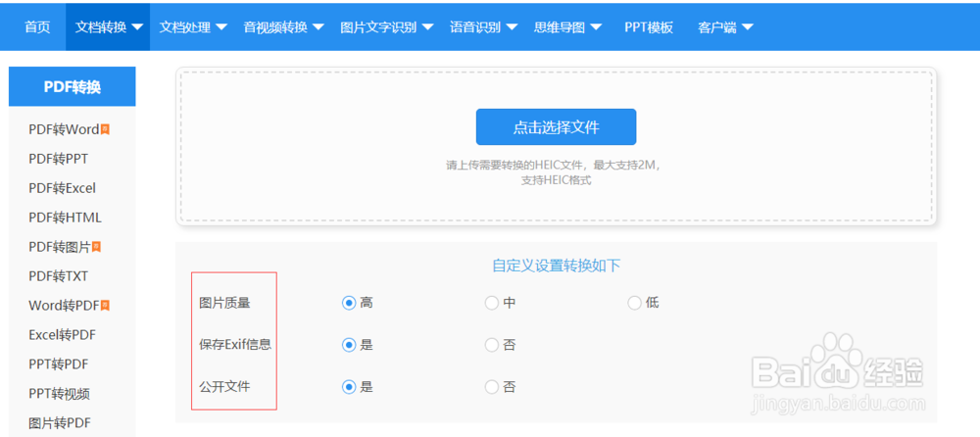The image size is (980, 437).
Task: Expand the 客户端 dropdown
Action: click(x=725, y=26)
